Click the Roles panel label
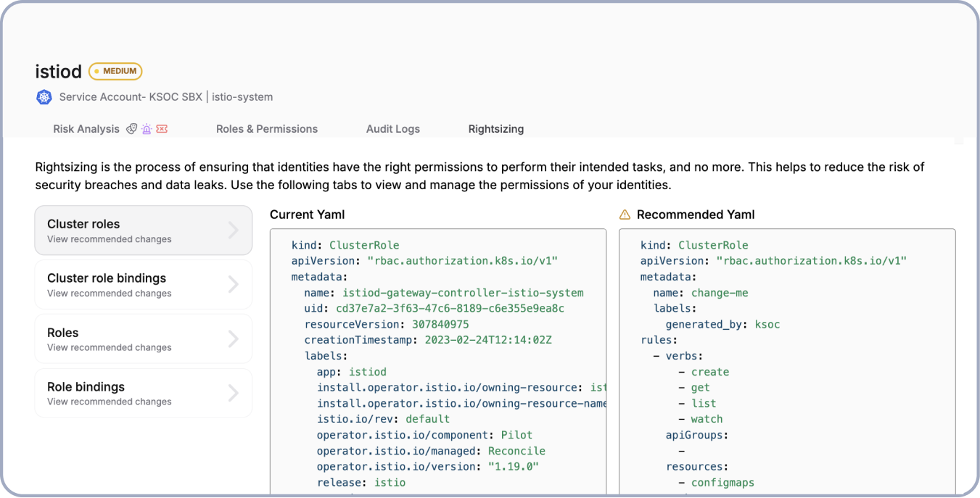The height and width of the screenshot is (498, 980). point(63,333)
